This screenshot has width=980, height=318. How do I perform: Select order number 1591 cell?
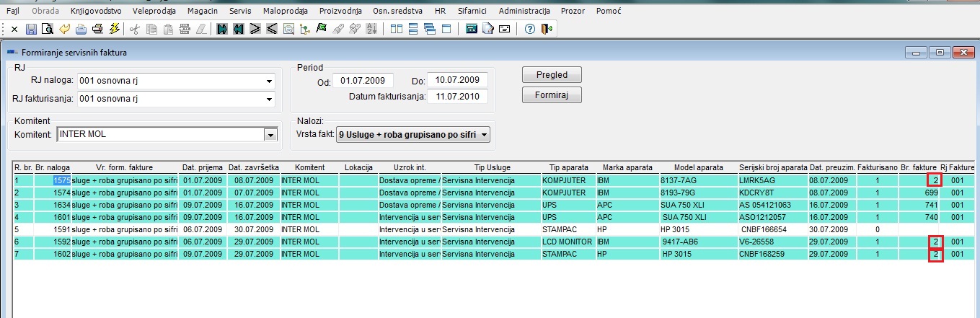[x=53, y=229]
